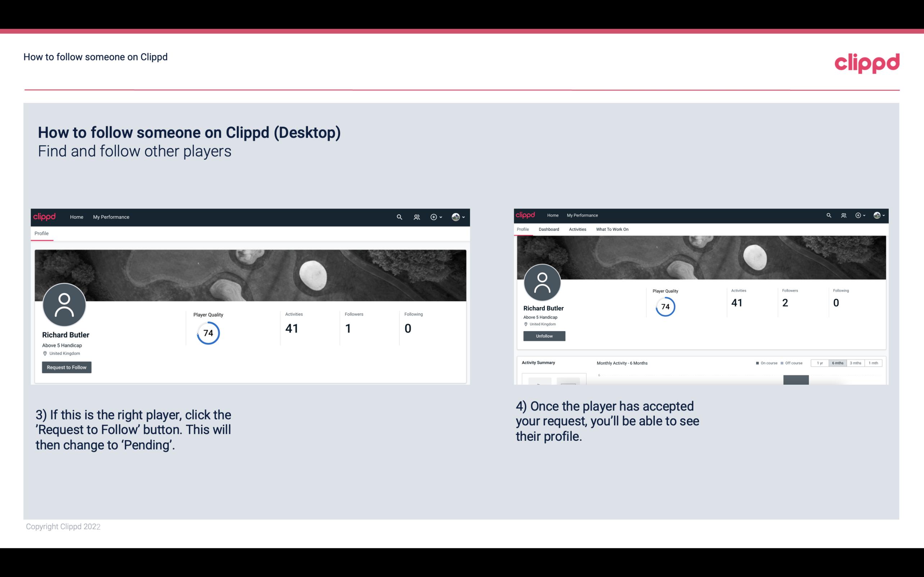Click the 'Unfollow' button on right profile
The width and height of the screenshot is (924, 577).
[x=543, y=336]
